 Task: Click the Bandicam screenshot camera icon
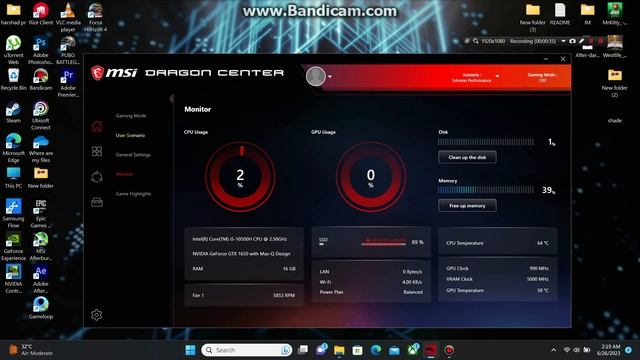tap(572, 41)
